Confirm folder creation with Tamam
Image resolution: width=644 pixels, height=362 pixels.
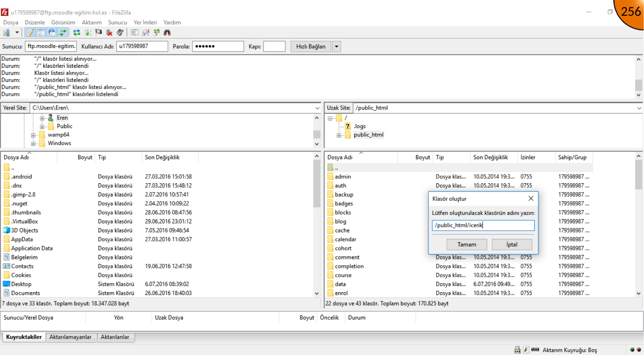click(x=467, y=244)
